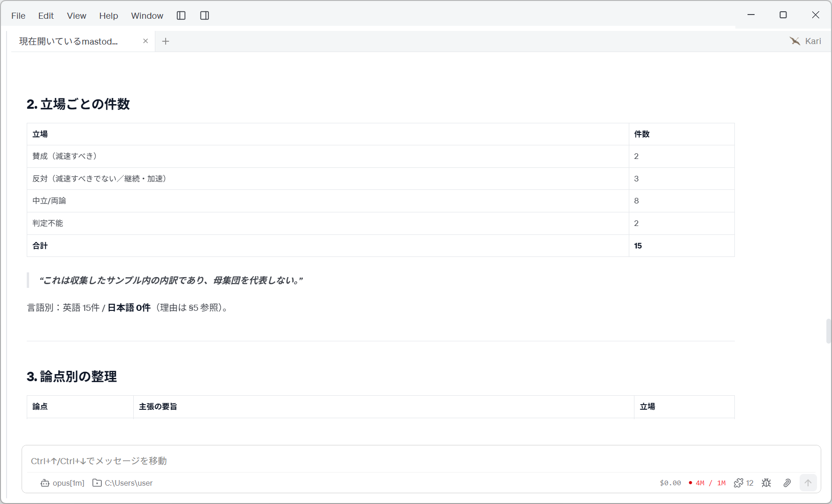Click the 言語別 language breakdown line
This screenshot has width=832, height=504.
[128, 308]
